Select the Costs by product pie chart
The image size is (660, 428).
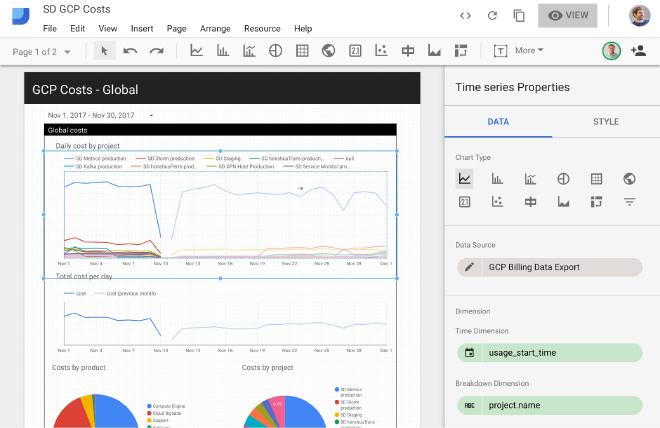tap(96, 411)
